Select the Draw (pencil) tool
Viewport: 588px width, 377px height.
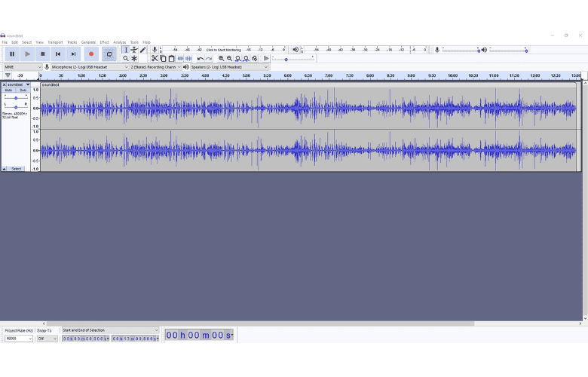pyautogui.click(x=142, y=50)
